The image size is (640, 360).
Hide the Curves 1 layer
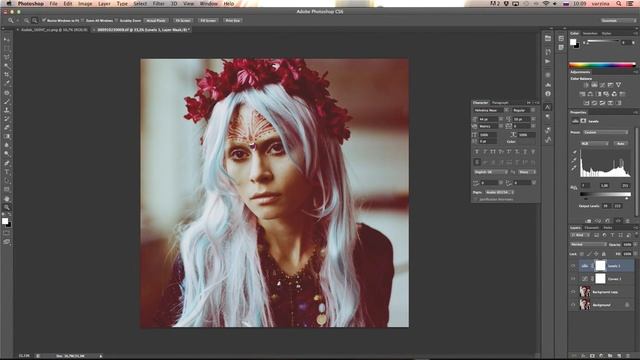coord(573,279)
